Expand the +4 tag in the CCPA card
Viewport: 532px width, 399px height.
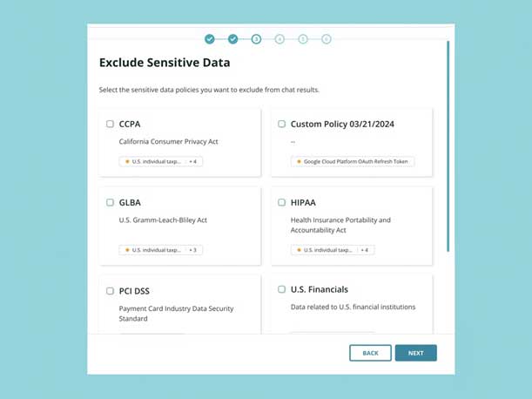click(x=194, y=162)
